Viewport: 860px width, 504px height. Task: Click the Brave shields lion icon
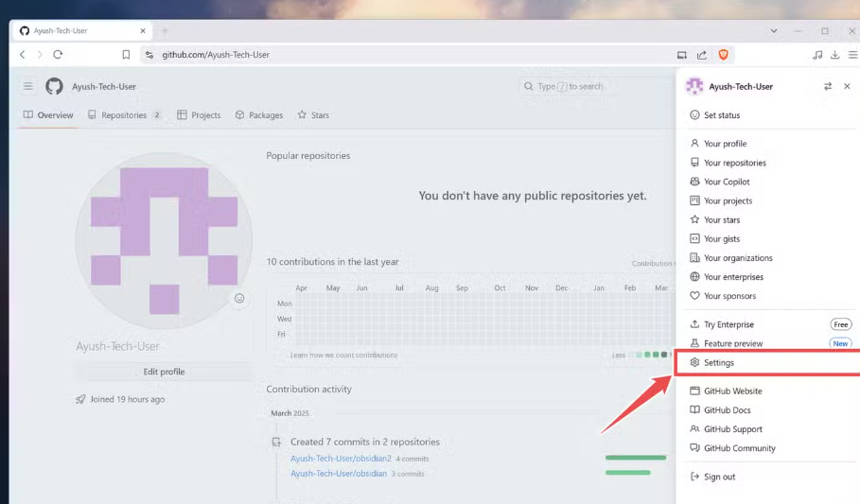pos(724,54)
